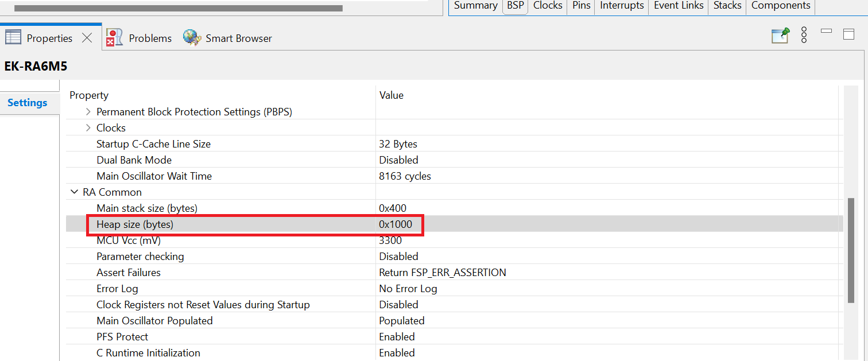Select the Assert Failures property
The width and height of the screenshot is (868, 361).
[x=129, y=273]
